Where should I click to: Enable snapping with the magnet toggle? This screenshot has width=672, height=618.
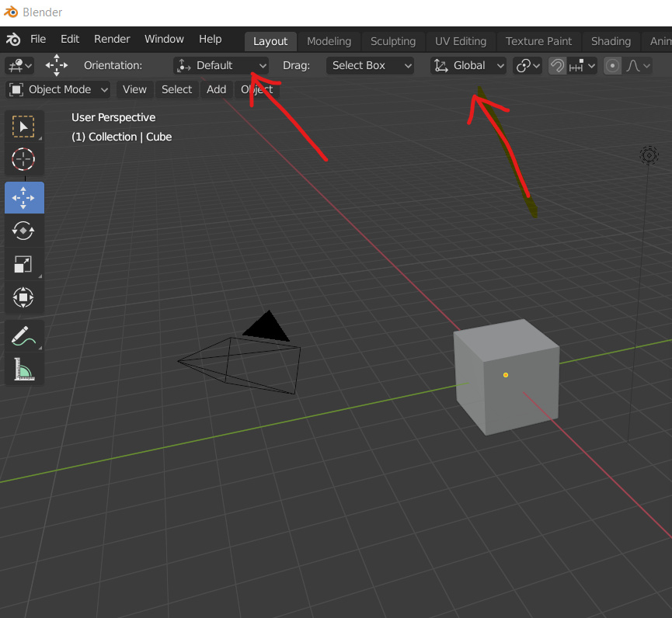(557, 65)
